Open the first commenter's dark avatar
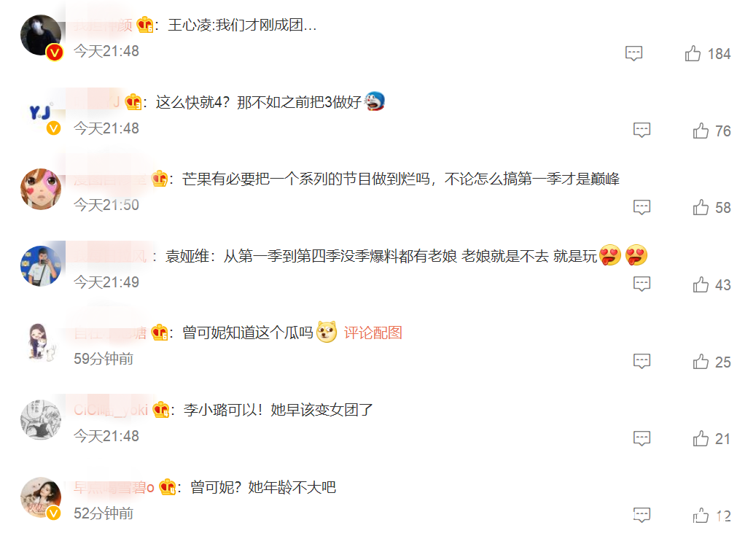Screen dimensions: 756x536 pos(41,35)
